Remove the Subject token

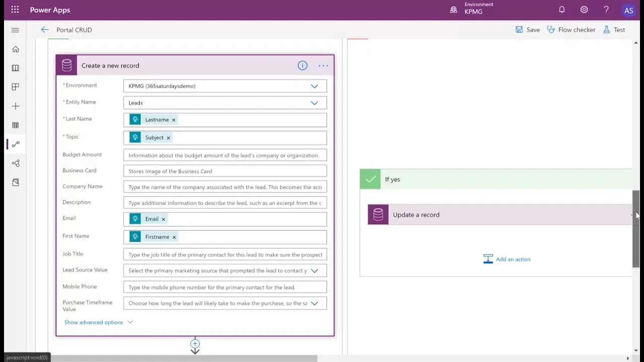click(168, 138)
